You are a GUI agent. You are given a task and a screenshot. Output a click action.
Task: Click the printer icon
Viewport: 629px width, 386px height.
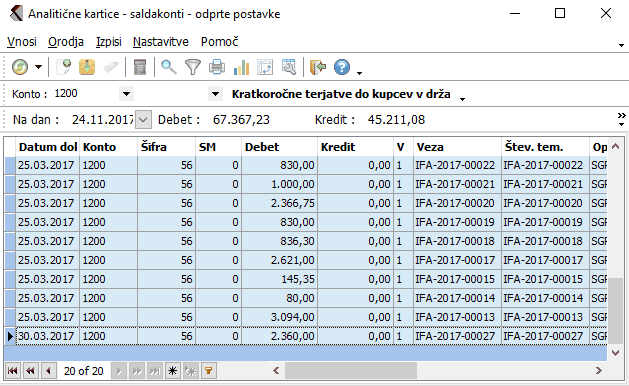click(x=217, y=67)
